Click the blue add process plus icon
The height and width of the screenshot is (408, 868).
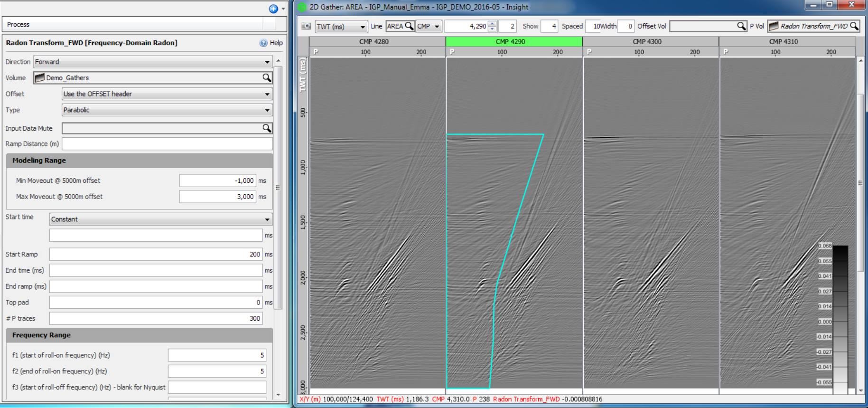273,9
